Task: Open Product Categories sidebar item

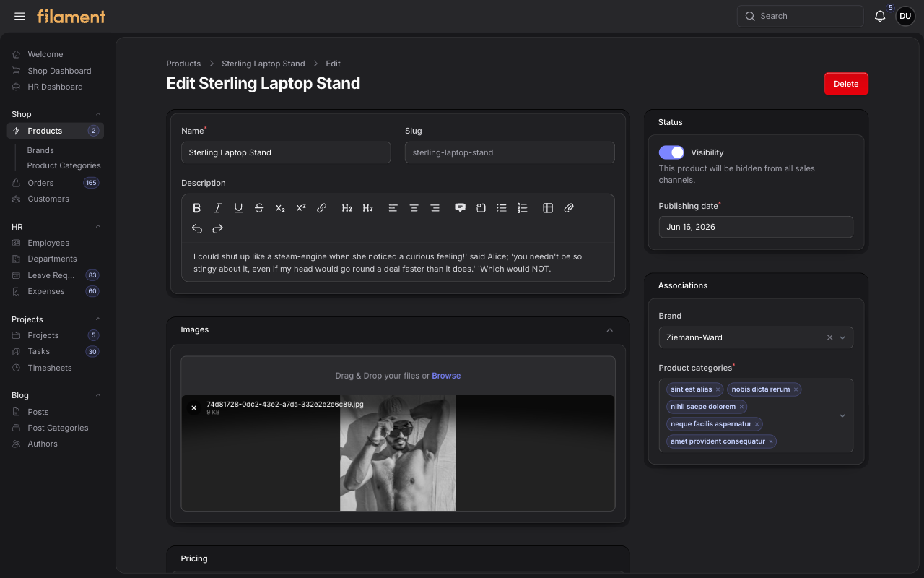Action: click(x=64, y=165)
